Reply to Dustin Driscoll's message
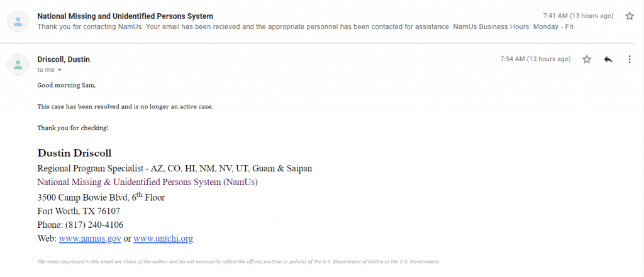644x277 pixels. [x=608, y=59]
